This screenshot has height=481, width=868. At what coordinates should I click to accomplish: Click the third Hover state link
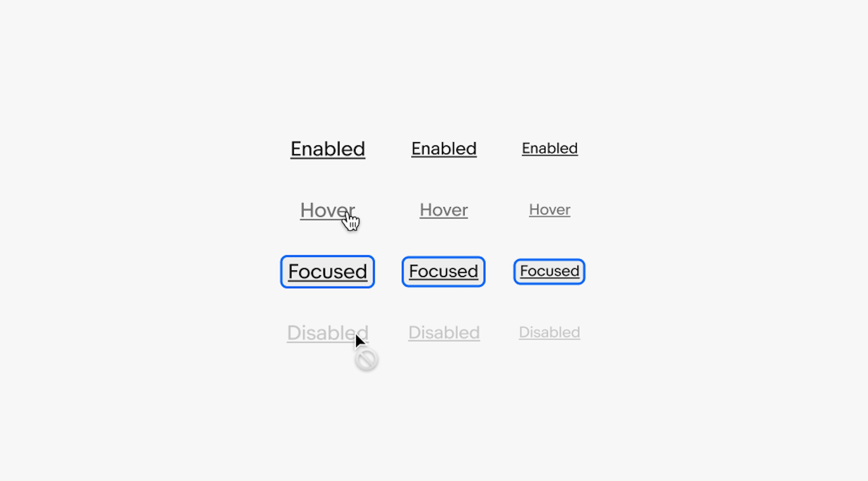(549, 209)
